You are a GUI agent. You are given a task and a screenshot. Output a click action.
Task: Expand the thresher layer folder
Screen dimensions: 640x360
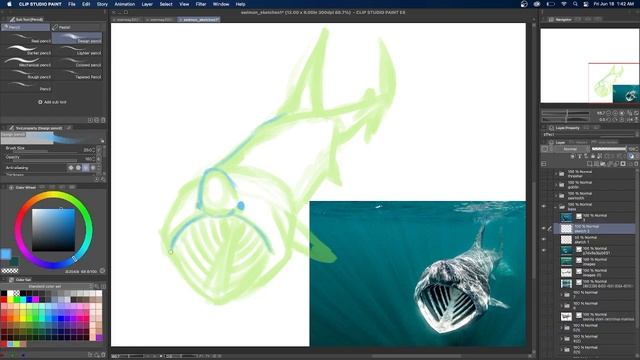[556, 174]
